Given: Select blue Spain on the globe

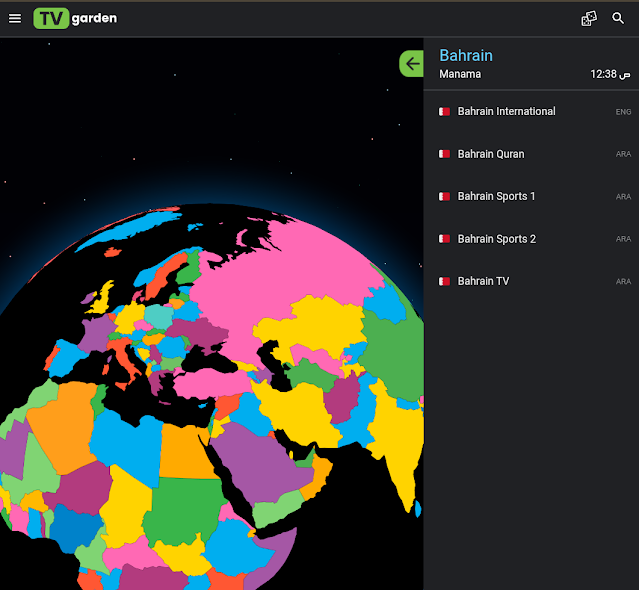Looking at the screenshot, I should 67,361.
